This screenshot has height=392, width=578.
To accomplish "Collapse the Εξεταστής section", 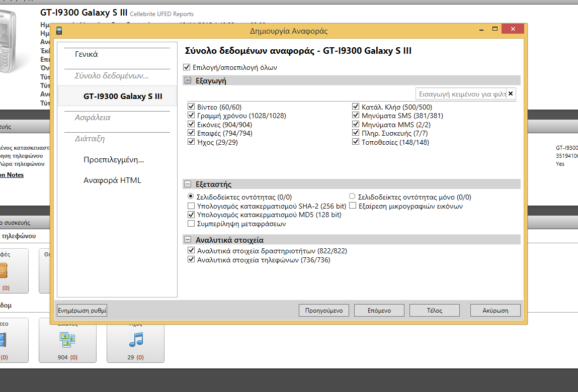I will pos(188,184).
